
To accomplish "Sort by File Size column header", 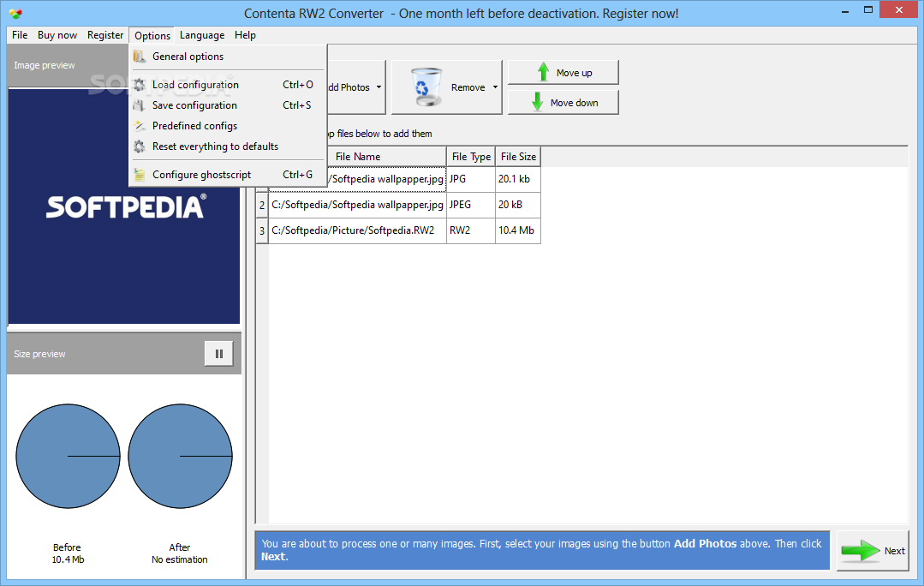I will coord(518,157).
